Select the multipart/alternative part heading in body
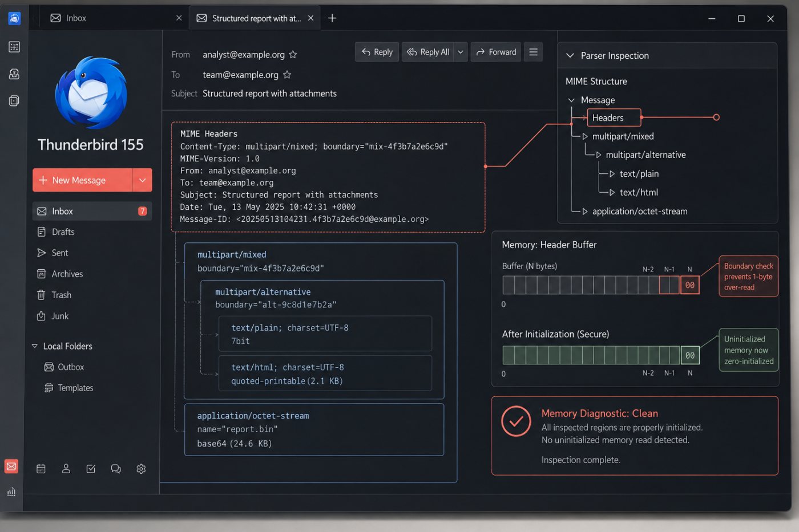The width and height of the screenshot is (799, 532). (x=263, y=292)
